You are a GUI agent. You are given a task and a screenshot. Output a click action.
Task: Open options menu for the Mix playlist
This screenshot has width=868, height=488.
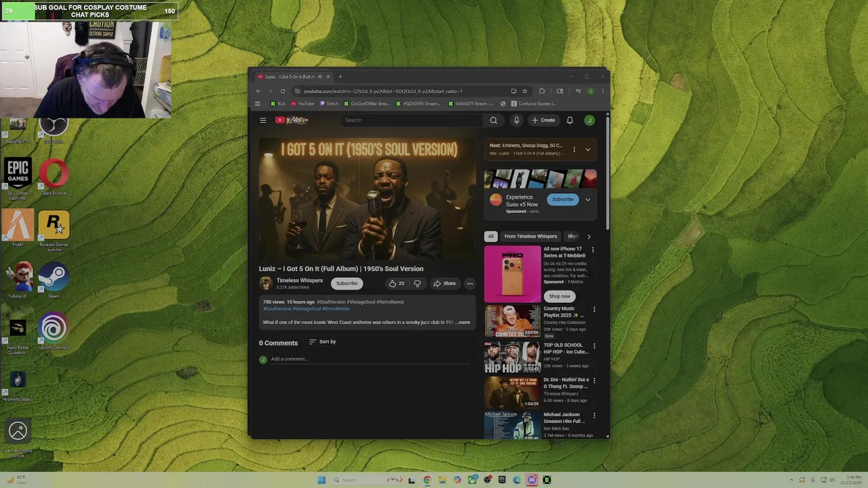click(x=574, y=149)
